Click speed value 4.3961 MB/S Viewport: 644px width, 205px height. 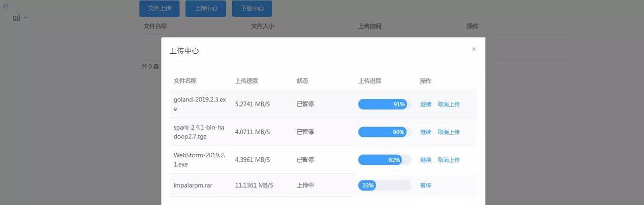click(253, 160)
